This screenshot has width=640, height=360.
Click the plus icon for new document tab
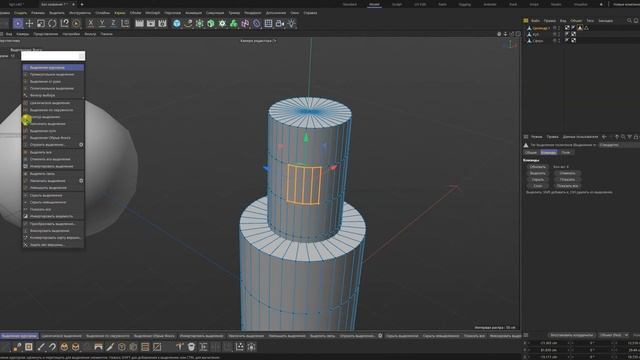(82, 4)
